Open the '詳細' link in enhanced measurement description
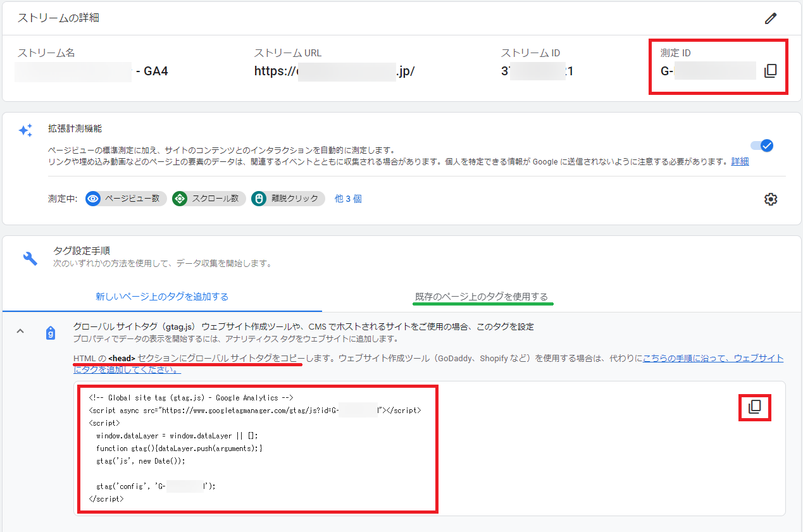 click(x=740, y=161)
